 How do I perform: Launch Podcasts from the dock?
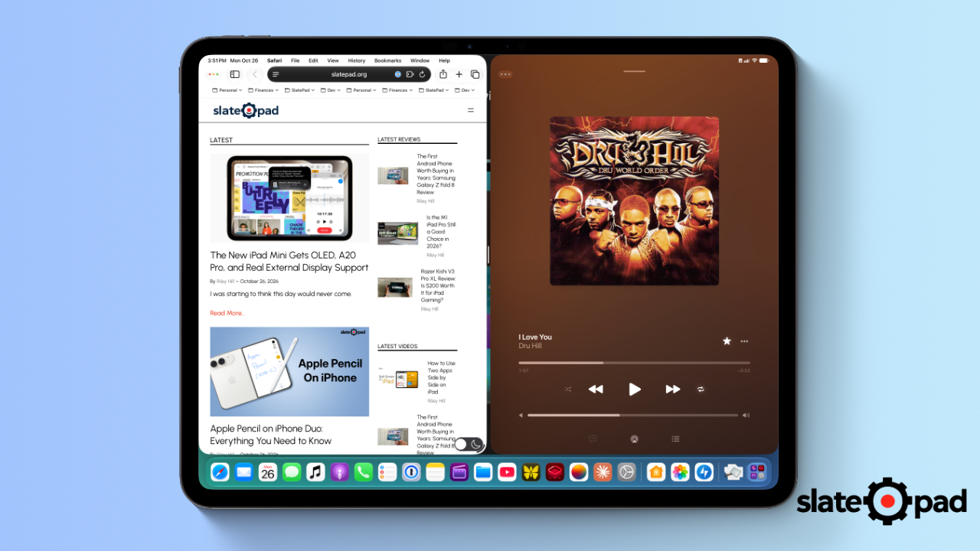(x=339, y=472)
